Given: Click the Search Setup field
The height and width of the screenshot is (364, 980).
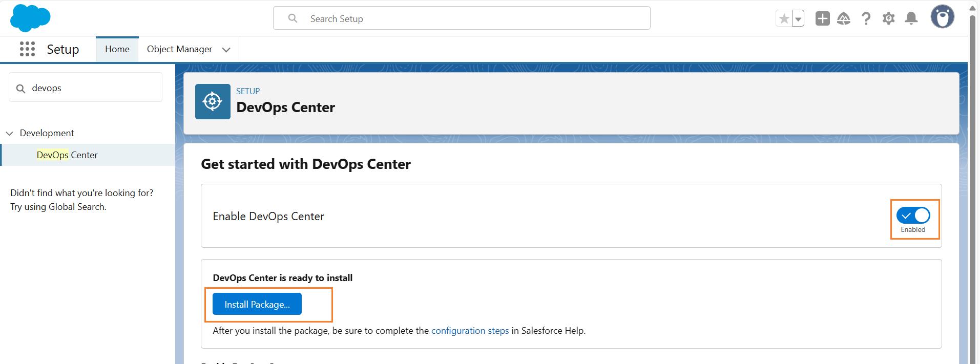Looking at the screenshot, I should 461,18.
